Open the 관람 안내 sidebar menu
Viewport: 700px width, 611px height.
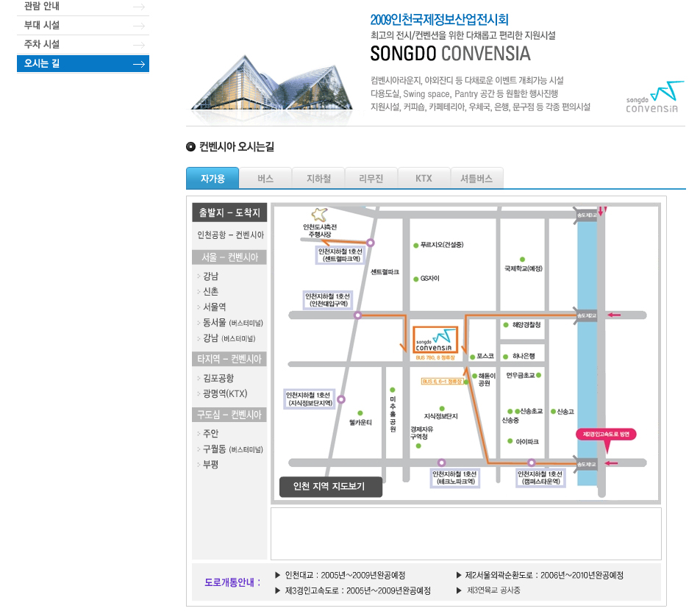coord(83,7)
